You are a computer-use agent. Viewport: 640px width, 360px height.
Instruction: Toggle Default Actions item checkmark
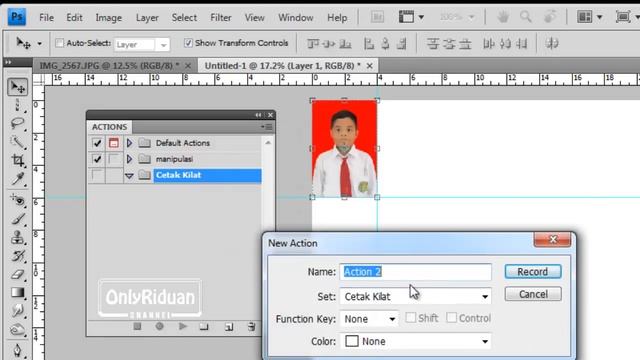(97, 143)
